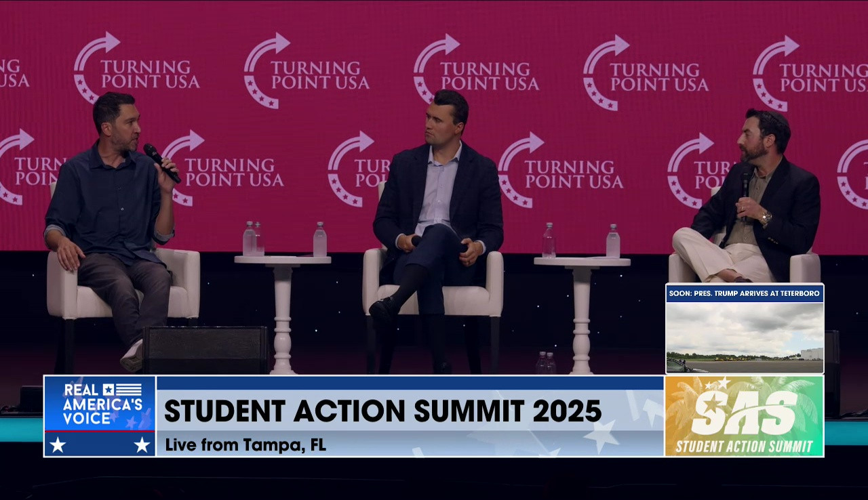The image size is (868, 500).
Task: Click the "Live from Tampa, FL" subtitle
Action: [x=245, y=445]
